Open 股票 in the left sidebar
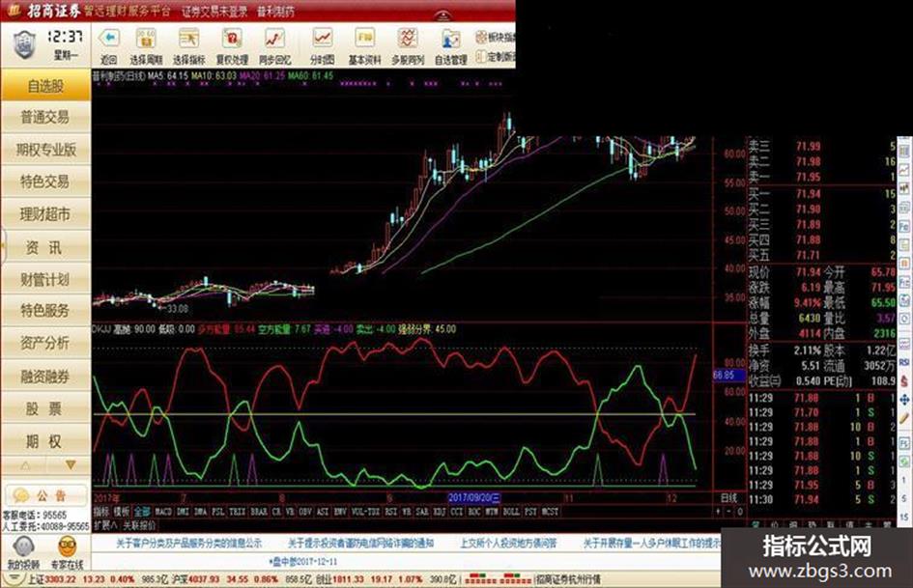Screen dimensions: 913x588 pyautogui.click(x=45, y=408)
